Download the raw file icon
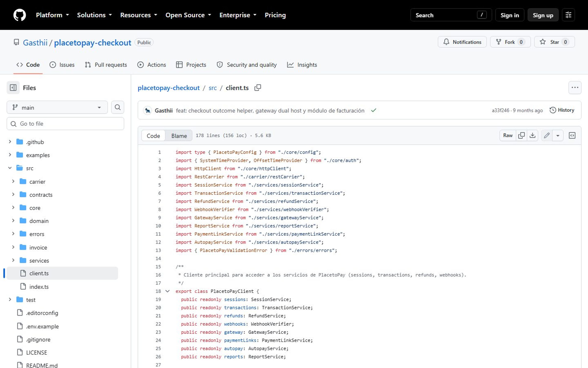Image resolution: width=588 pixels, height=368 pixels. [532, 136]
